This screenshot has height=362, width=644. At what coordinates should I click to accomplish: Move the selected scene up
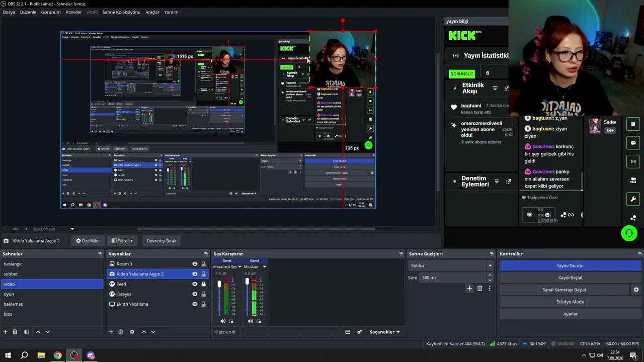pos(38,332)
